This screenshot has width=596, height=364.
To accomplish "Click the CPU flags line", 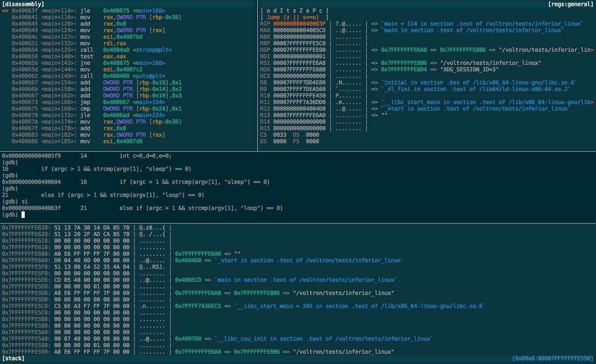I will 294,10.
